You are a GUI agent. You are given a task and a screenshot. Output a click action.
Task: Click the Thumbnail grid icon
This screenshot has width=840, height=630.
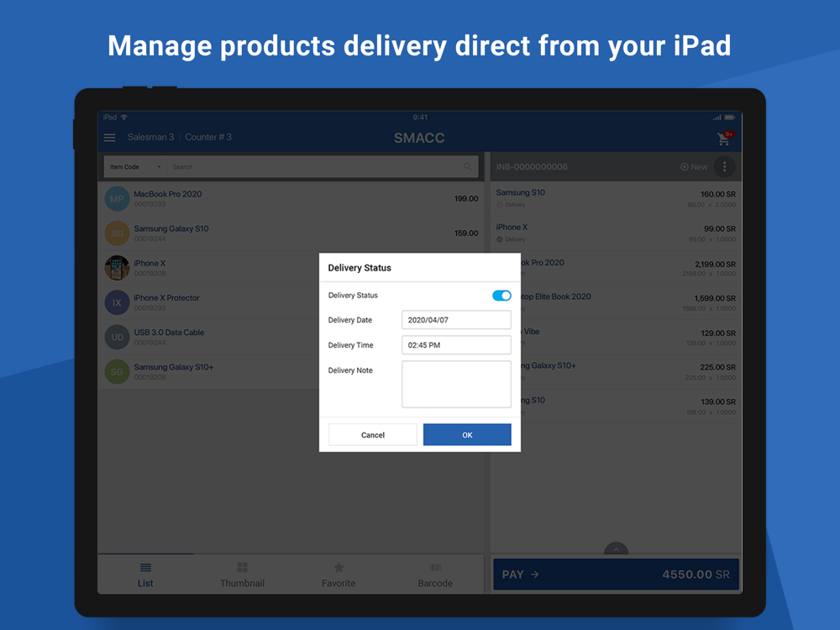click(242, 567)
